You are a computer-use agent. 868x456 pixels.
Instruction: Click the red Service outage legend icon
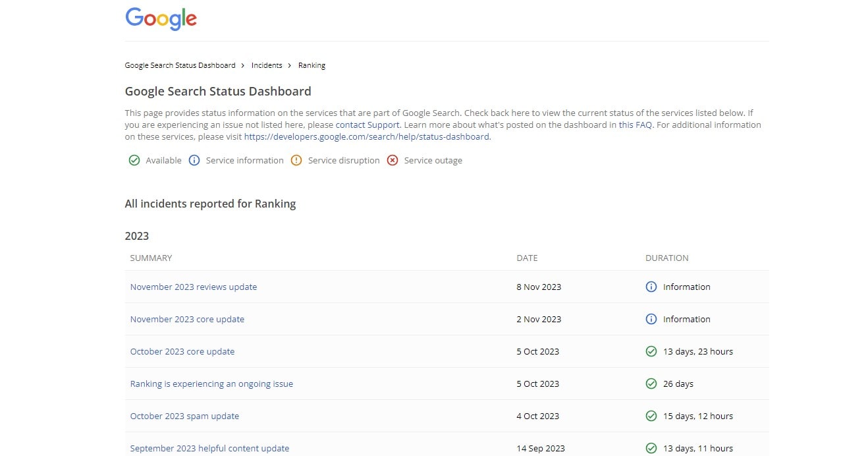(393, 160)
